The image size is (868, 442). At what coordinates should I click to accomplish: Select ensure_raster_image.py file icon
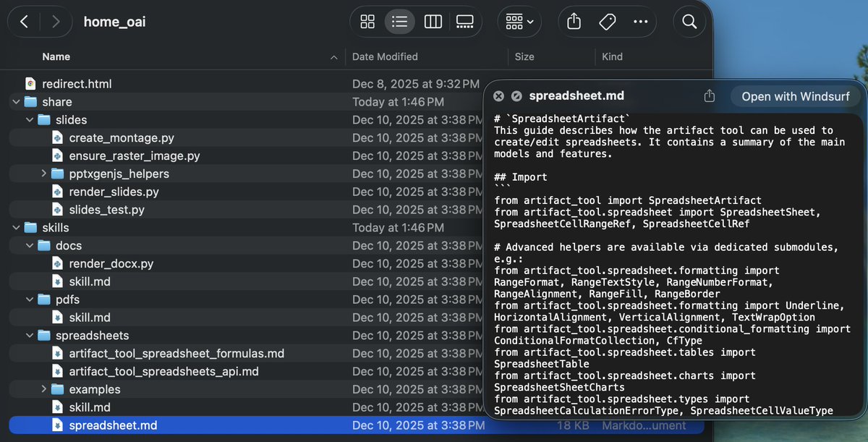pos(58,156)
